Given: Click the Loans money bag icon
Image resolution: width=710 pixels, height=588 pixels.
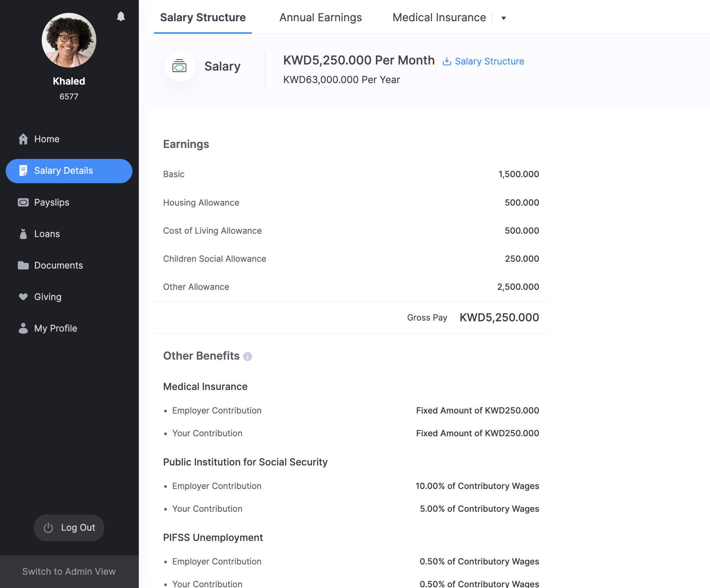Looking at the screenshot, I should 23,234.
